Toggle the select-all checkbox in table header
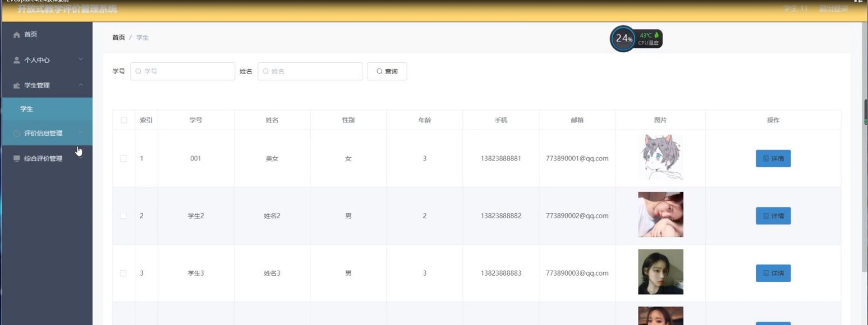This screenshot has width=868, height=325. point(124,120)
